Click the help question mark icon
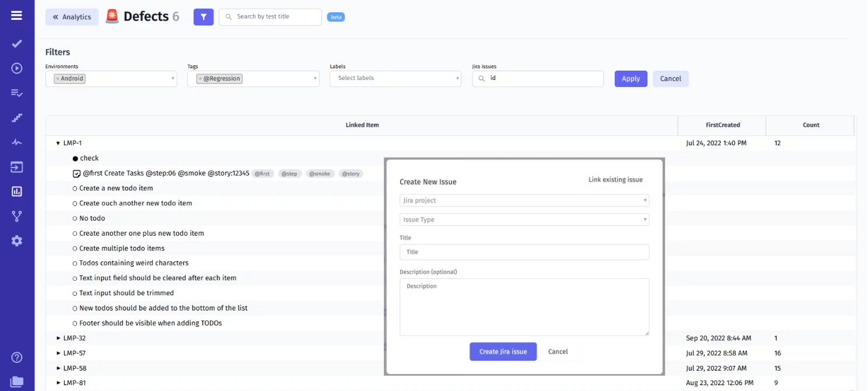This screenshot has height=391, width=868. pos(16,357)
